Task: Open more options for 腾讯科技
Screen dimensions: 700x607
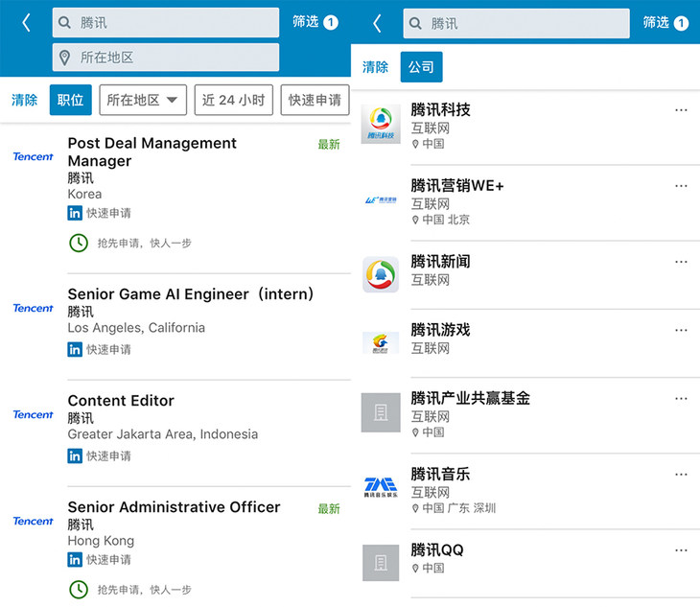Action: (681, 109)
